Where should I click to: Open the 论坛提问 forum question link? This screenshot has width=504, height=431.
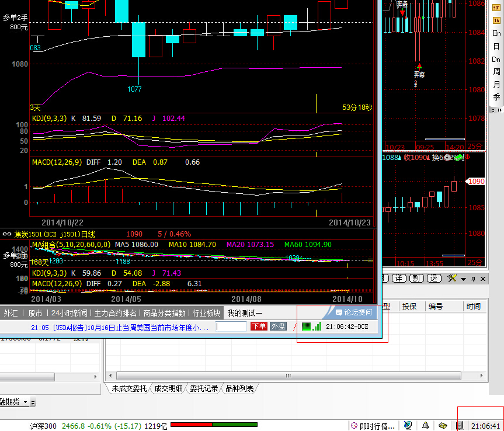[353, 312]
